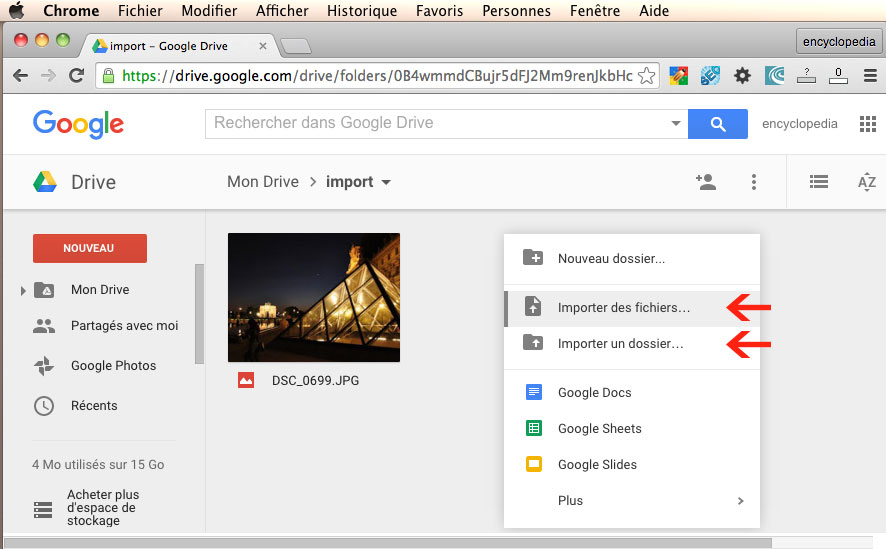886x549 pixels.
Task: Reload the page using the refresh icon
Action: coord(76,76)
